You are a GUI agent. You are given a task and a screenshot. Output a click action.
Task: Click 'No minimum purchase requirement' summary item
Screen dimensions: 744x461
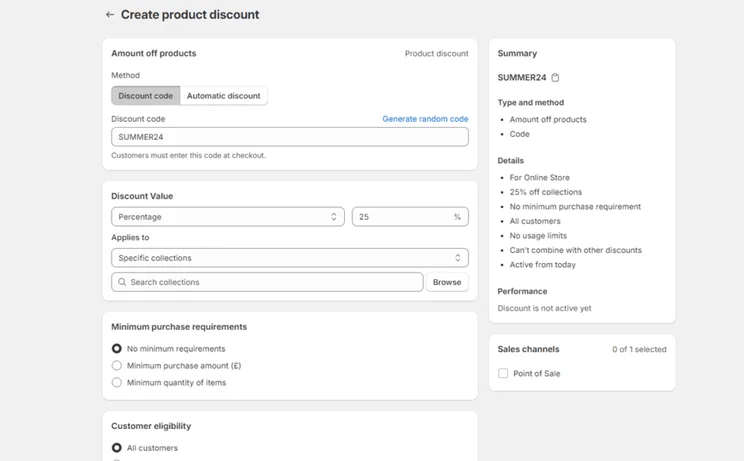[575, 206]
